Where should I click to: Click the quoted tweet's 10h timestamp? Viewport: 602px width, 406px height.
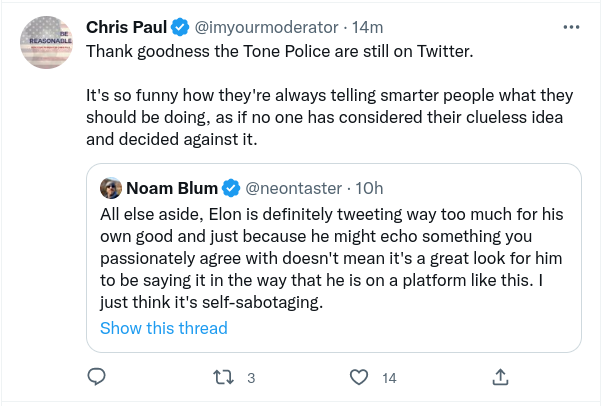(x=369, y=187)
